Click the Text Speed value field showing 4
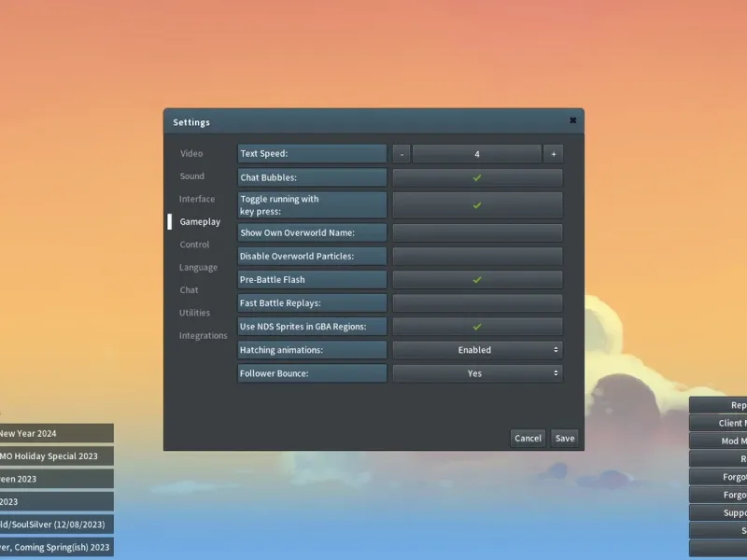This screenshot has width=747, height=560. 477,154
